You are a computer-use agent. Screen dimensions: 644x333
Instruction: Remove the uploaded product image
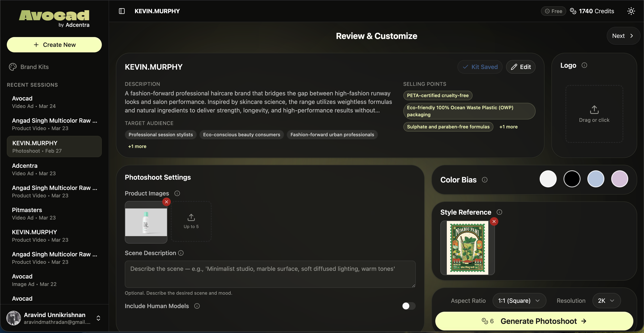[167, 202]
